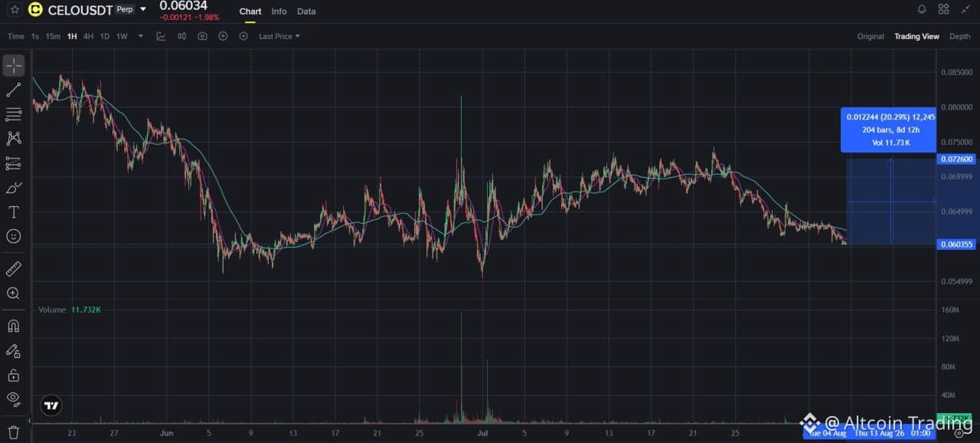Screen dimensions: 980x443
Task: Select the trend line drawing tool
Action: point(14,90)
